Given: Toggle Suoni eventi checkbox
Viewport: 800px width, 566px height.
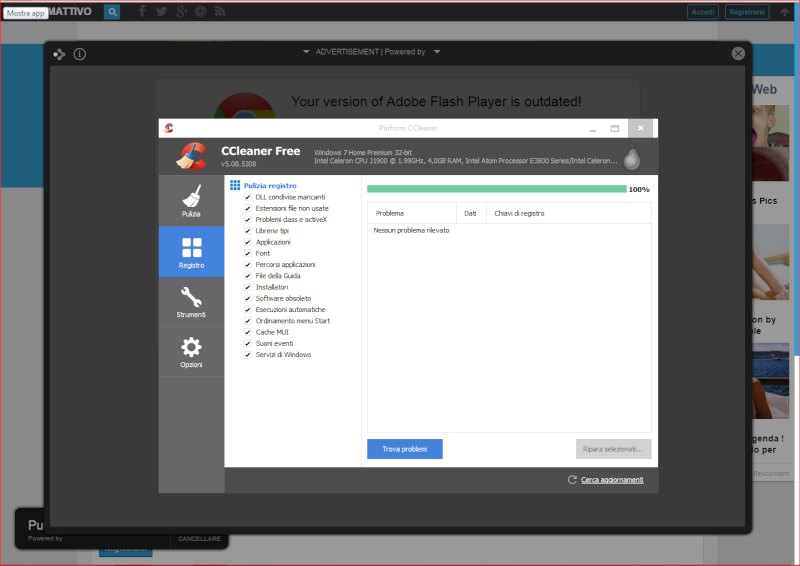Looking at the screenshot, I should point(247,343).
